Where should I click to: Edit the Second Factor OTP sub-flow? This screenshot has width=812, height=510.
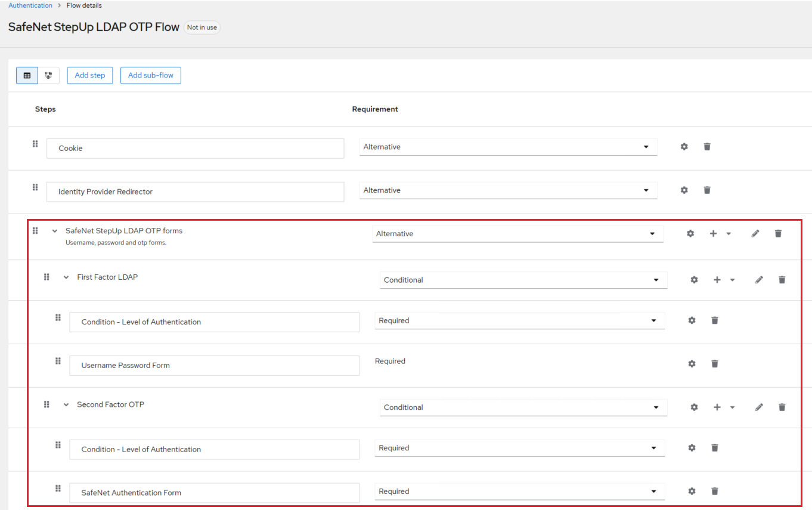click(759, 407)
